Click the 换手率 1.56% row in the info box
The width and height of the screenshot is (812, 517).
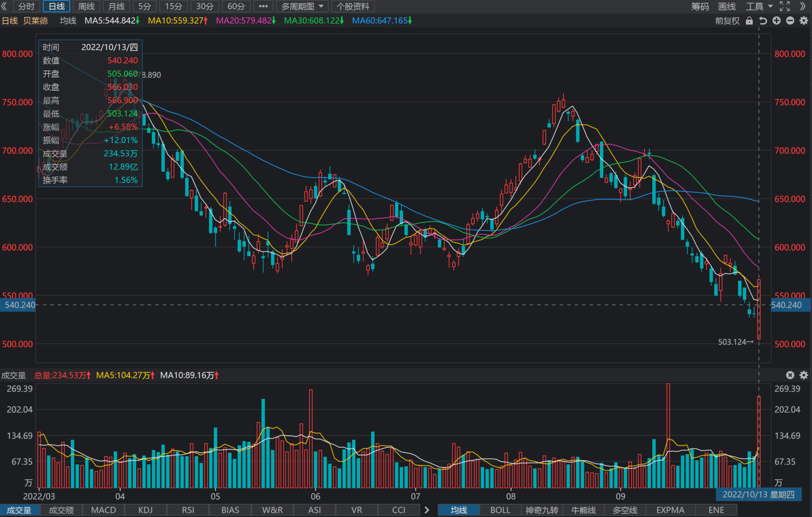(90, 180)
